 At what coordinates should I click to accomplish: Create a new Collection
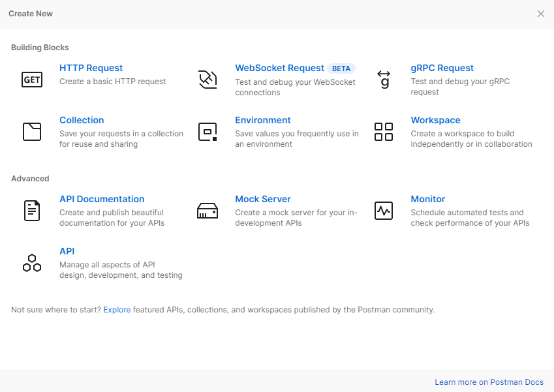click(x=82, y=120)
